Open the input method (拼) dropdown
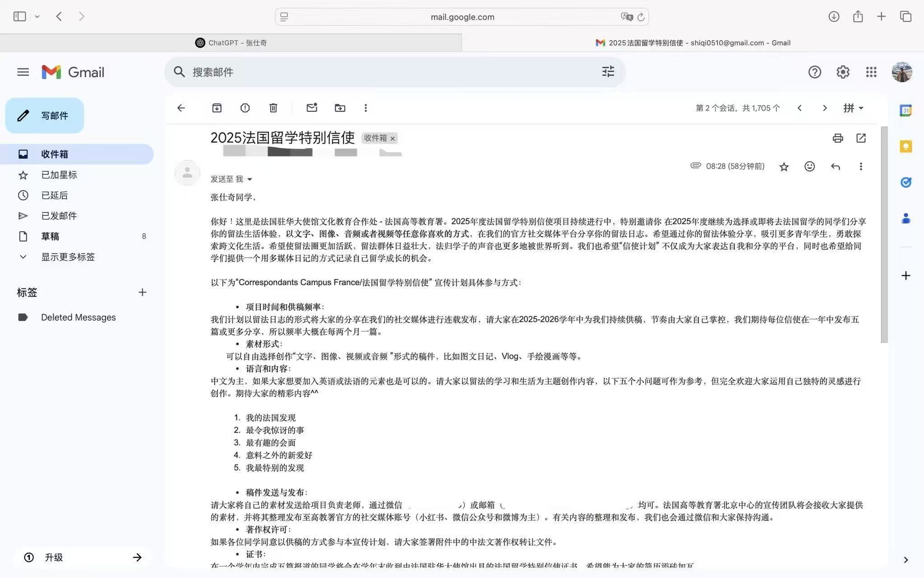The width and height of the screenshot is (924, 578). [x=853, y=108]
